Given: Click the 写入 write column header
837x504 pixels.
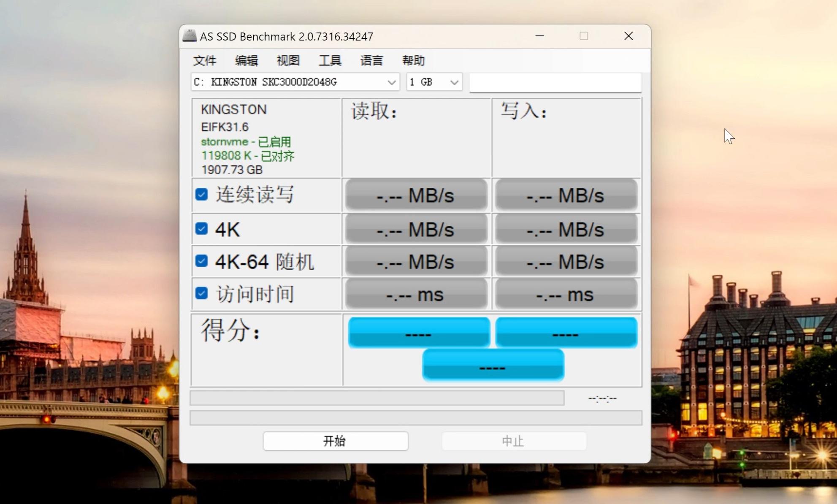Looking at the screenshot, I should [524, 111].
